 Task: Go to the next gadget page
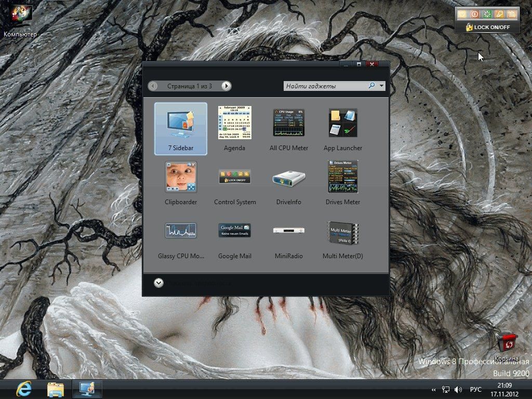(x=227, y=86)
